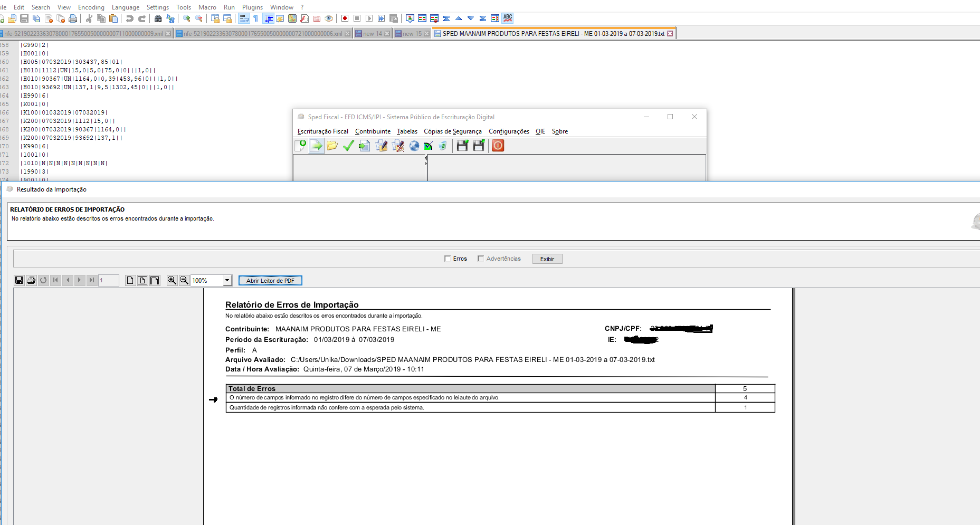Screen dimensions: 980x525
Task: Open Tabelas menu in Sped Fiscal
Action: [407, 131]
